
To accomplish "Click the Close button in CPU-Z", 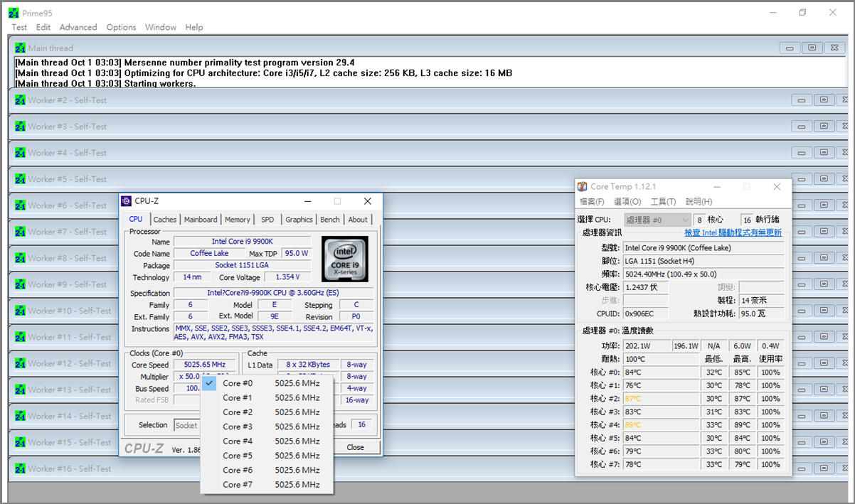I will click(x=355, y=447).
